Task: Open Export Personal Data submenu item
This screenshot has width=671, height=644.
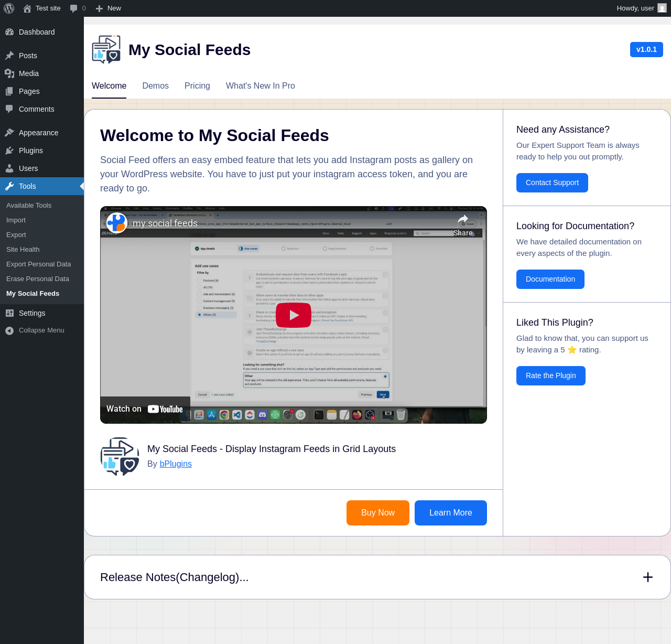Action: pyautogui.click(x=39, y=264)
